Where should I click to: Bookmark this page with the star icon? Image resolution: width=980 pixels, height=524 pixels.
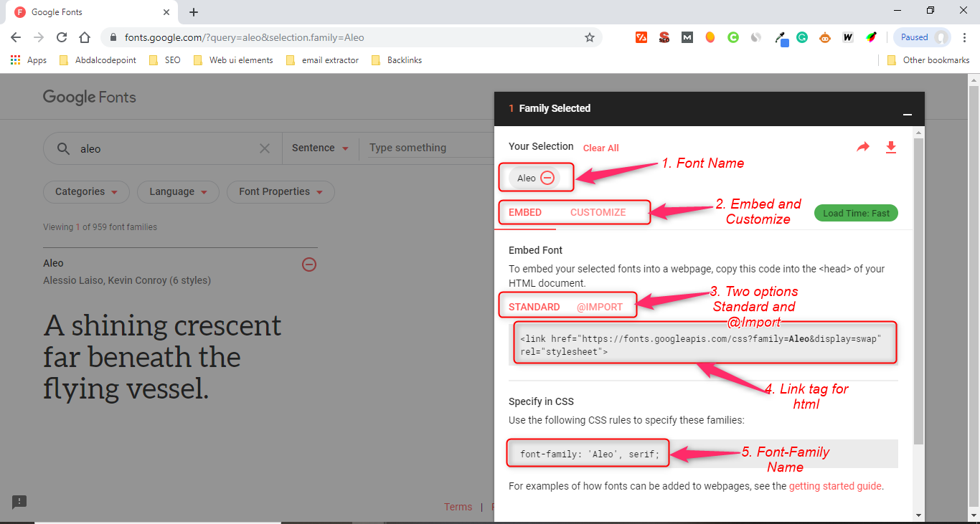point(590,37)
